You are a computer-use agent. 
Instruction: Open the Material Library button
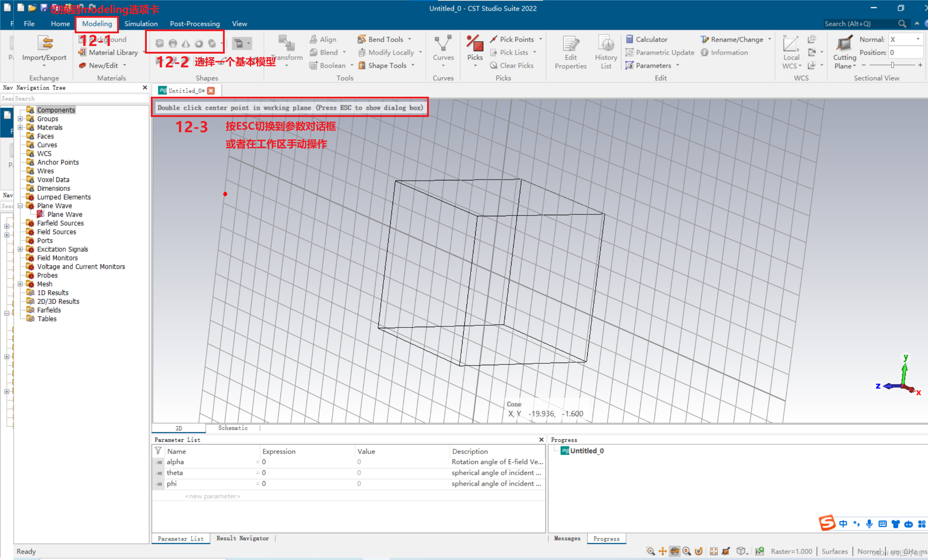tap(113, 52)
